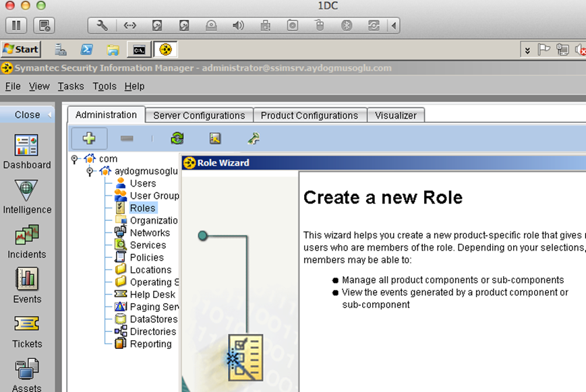Viewport: 586px width, 392px height.
Task: Switch to the Administration tab
Action: (106, 115)
